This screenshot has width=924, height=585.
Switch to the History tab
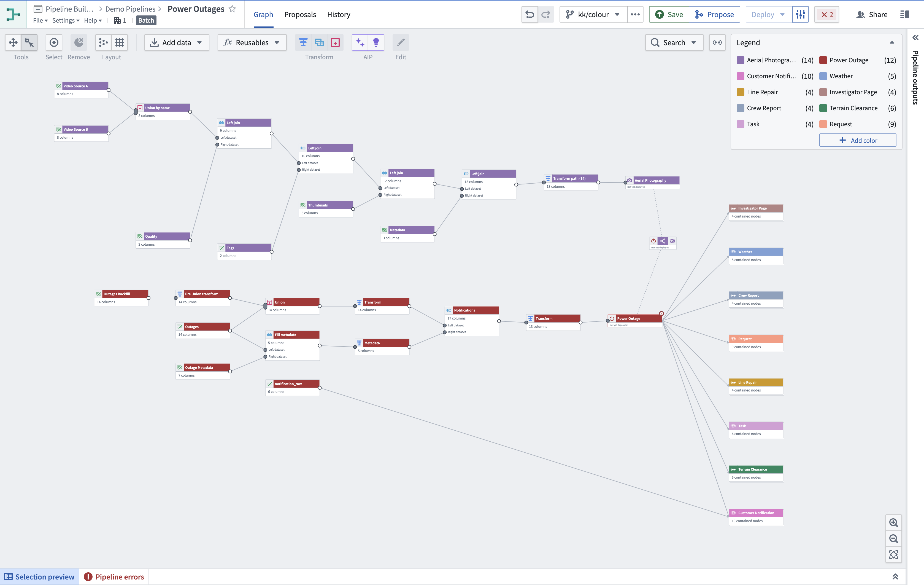[338, 15]
